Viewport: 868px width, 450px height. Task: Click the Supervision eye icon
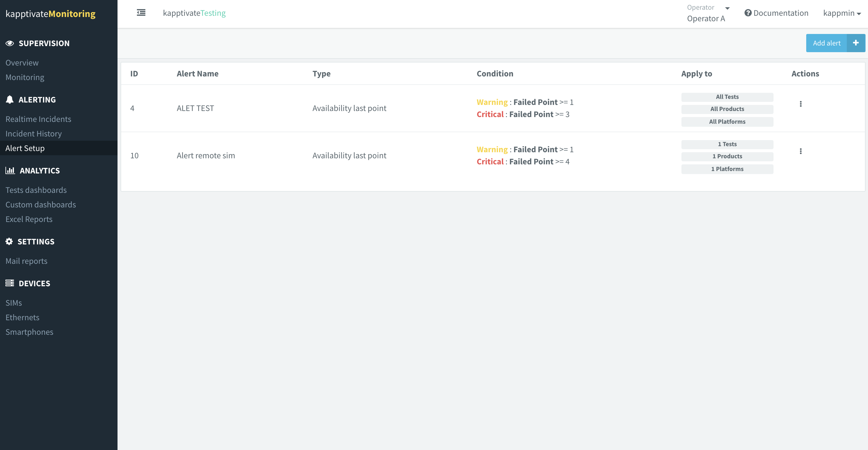[x=9, y=43]
